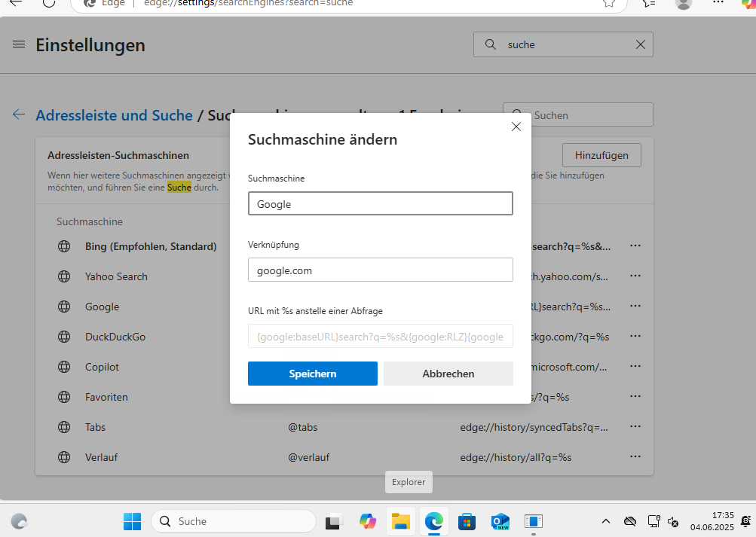
Task: Click the globe icon beside Copilot
Action: (64, 367)
